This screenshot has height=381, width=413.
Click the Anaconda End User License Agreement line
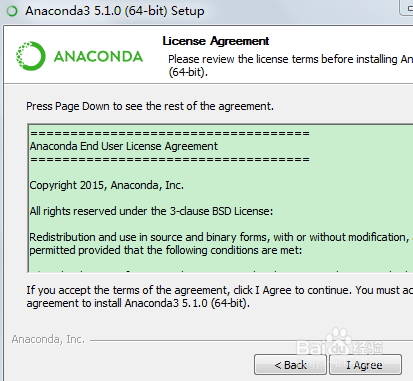point(124,146)
